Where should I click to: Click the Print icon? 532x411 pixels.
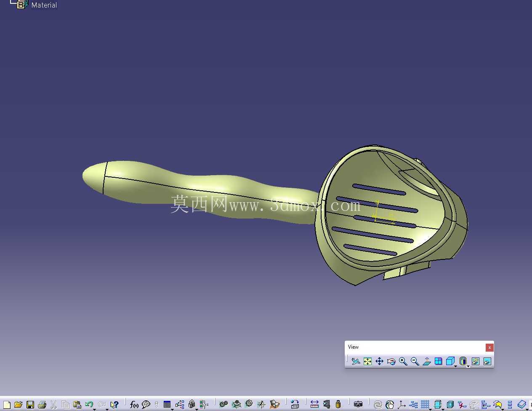pyautogui.click(x=42, y=405)
